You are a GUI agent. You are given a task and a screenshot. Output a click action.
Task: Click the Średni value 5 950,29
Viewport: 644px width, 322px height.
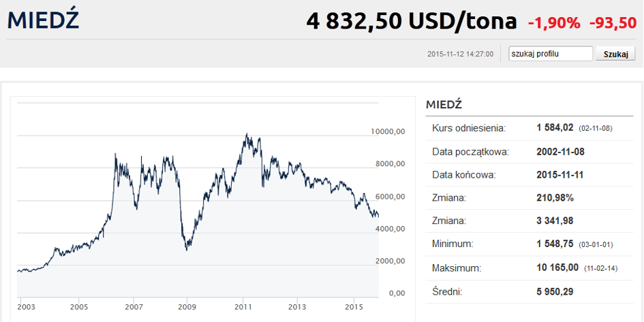coord(557,291)
